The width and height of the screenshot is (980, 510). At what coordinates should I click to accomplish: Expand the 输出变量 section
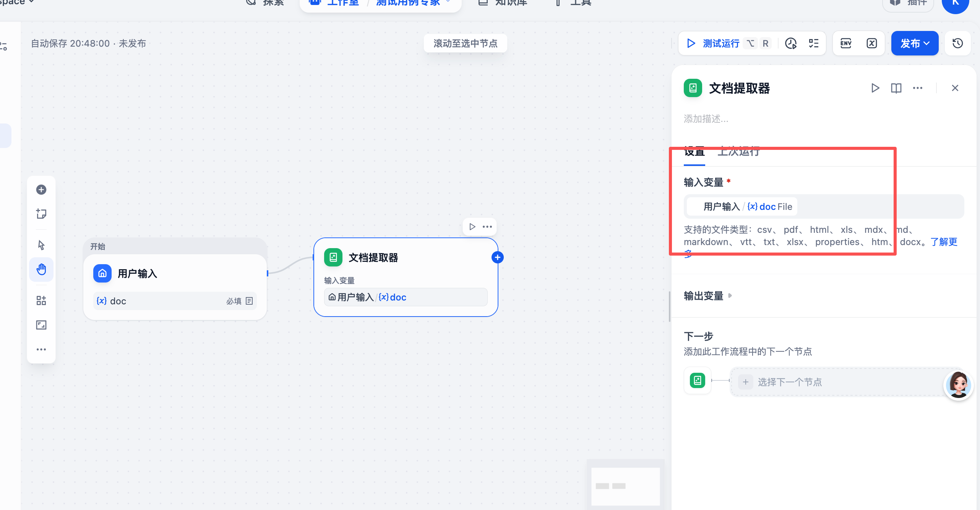pyautogui.click(x=707, y=296)
